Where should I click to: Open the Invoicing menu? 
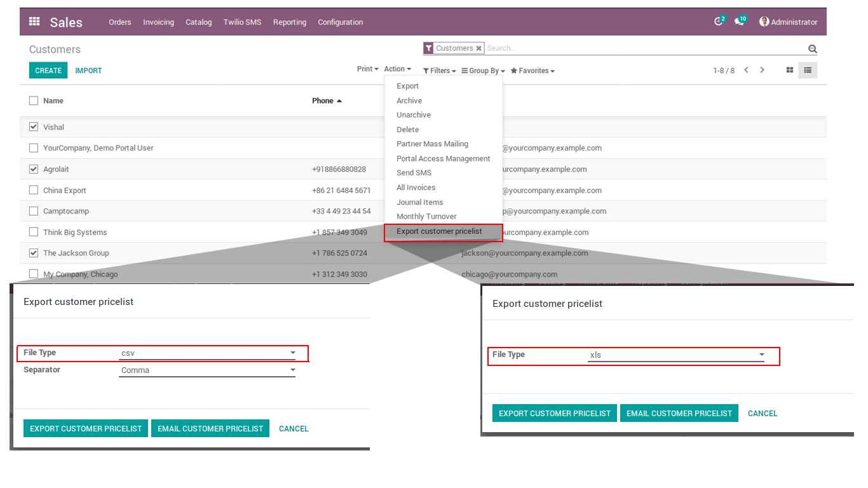pyautogui.click(x=158, y=22)
